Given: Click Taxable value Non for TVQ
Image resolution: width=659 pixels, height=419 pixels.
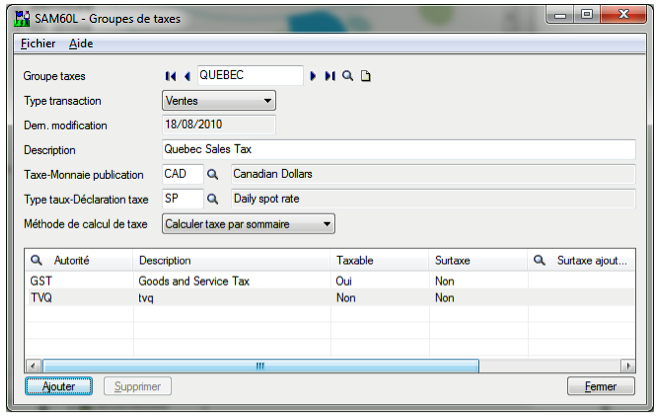Looking at the screenshot, I should point(380,298).
